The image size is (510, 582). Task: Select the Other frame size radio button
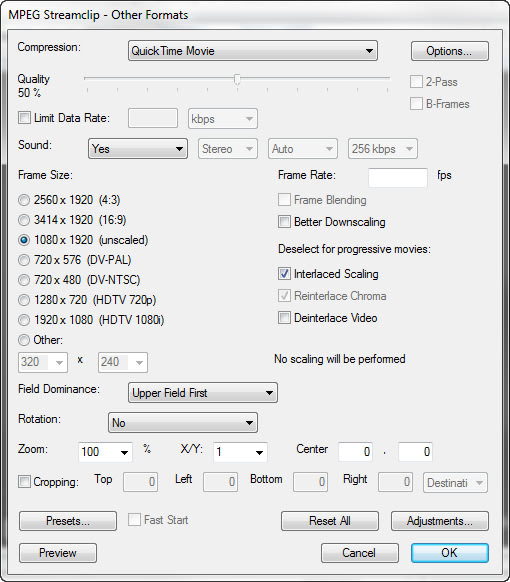pos(24,340)
